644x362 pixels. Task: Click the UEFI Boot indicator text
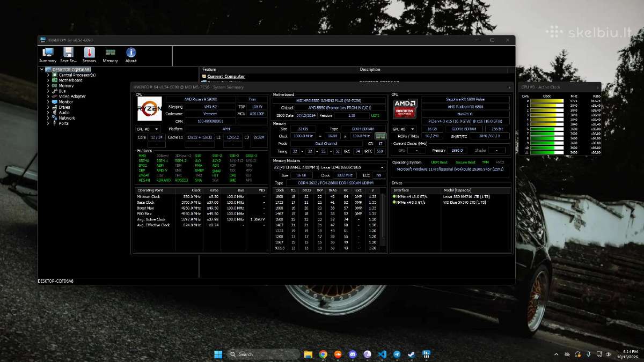(x=440, y=162)
